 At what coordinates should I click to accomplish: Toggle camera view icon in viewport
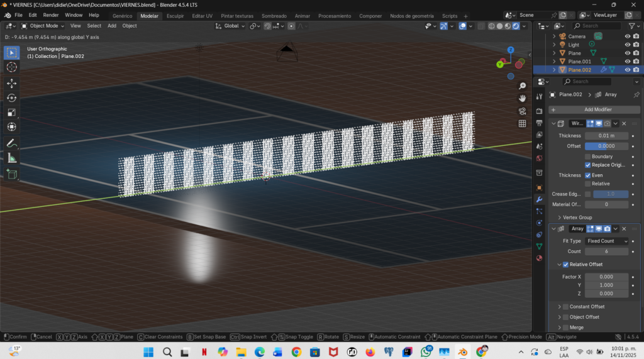coord(522,111)
